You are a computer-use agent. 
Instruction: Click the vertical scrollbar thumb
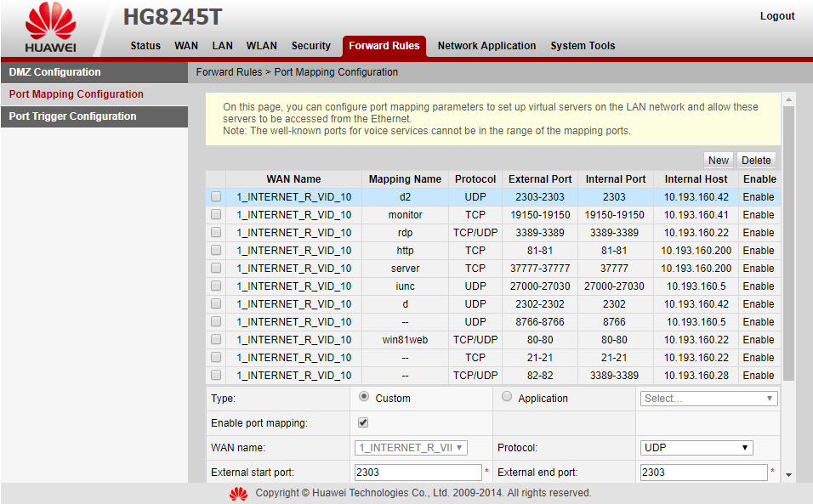(788, 243)
